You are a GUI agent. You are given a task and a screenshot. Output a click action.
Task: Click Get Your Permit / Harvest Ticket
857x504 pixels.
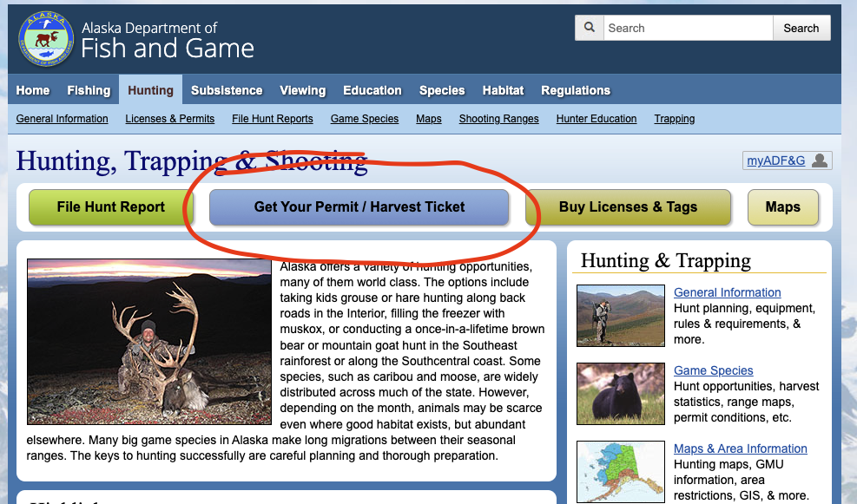pyautogui.click(x=359, y=207)
